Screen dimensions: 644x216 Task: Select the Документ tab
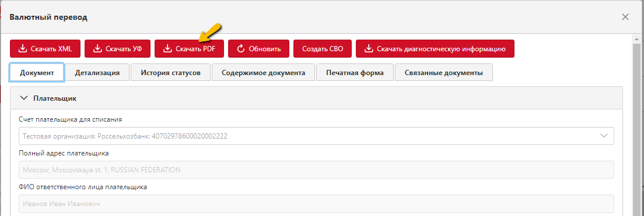(37, 73)
